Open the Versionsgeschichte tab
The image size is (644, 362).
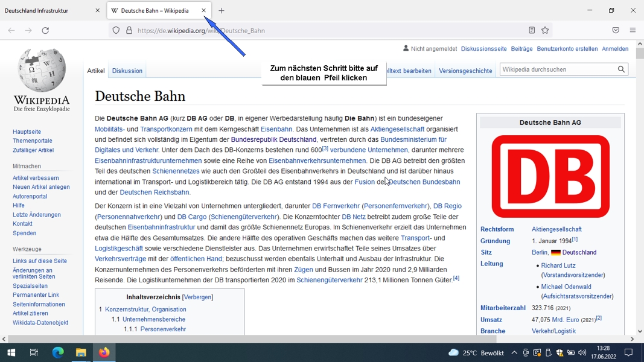tap(465, 71)
